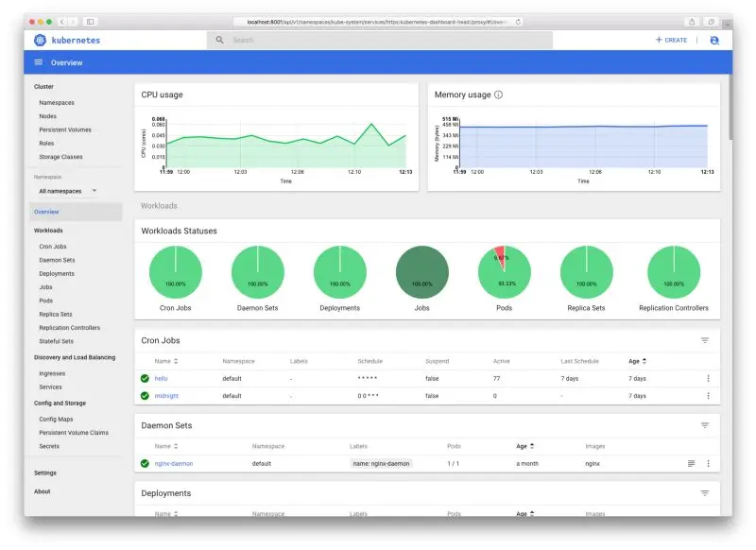The height and width of the screenshot is (550, 756).
Task: Open the hello cron job link
Action: click(161, 378)
